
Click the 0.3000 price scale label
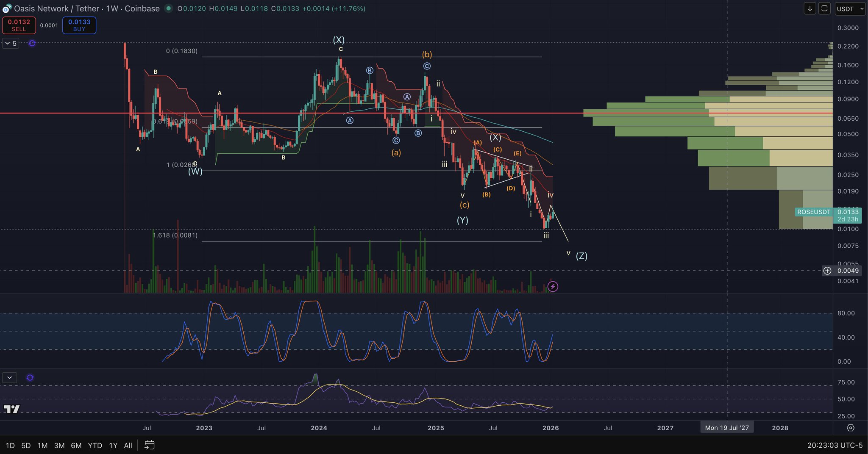[x=848, y=28]
